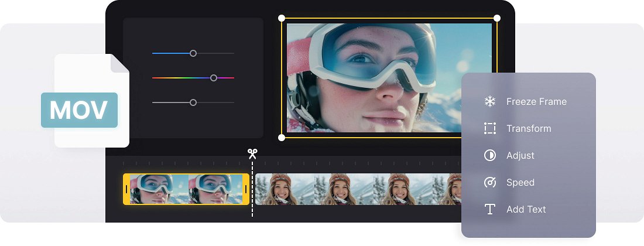The width and height of the screenshot is (644, 246).
Task: Click the snowflake Freeze Frame icon
Action: click(489, 101)
